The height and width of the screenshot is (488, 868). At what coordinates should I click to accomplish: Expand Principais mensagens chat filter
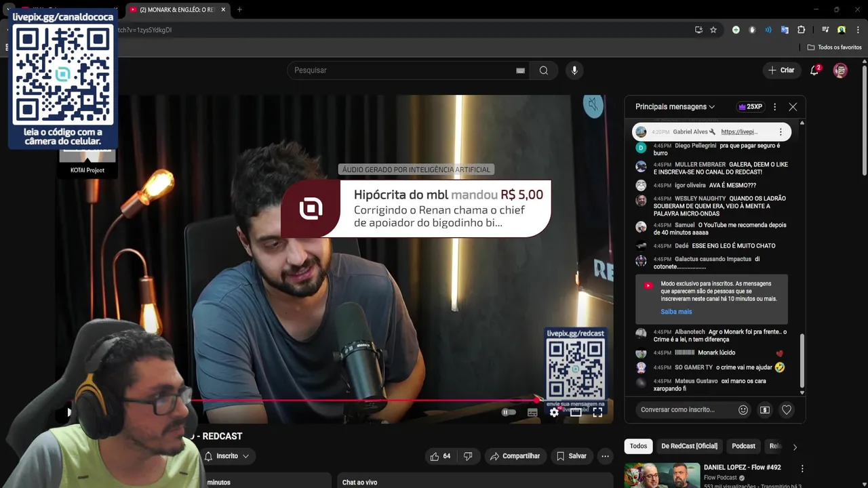pos(675,107)
